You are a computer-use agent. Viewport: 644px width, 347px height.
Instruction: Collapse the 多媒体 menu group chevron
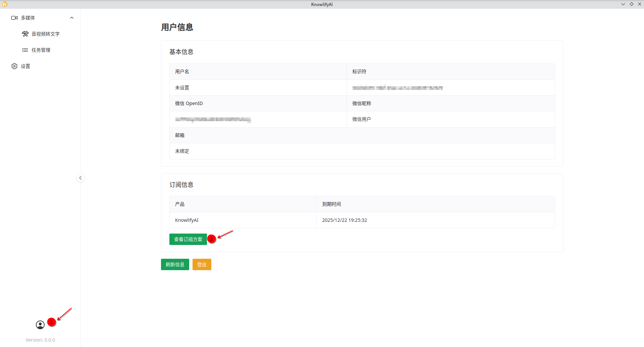point(72,18)
